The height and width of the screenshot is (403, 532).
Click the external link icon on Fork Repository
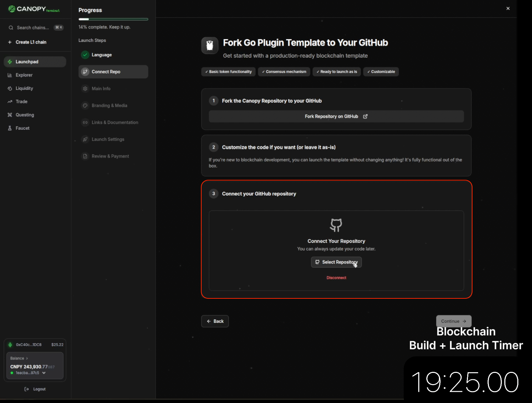point(365,116)
